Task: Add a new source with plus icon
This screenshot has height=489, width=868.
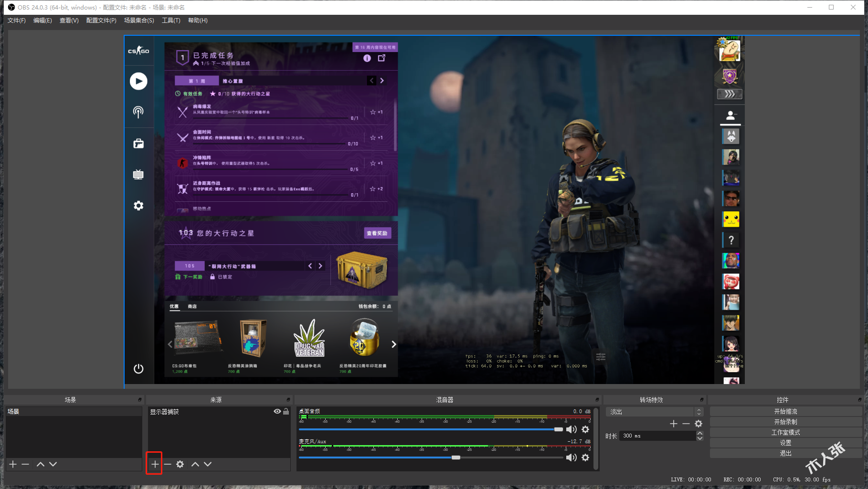Action: pyautogui.click(x=155, y=464)
